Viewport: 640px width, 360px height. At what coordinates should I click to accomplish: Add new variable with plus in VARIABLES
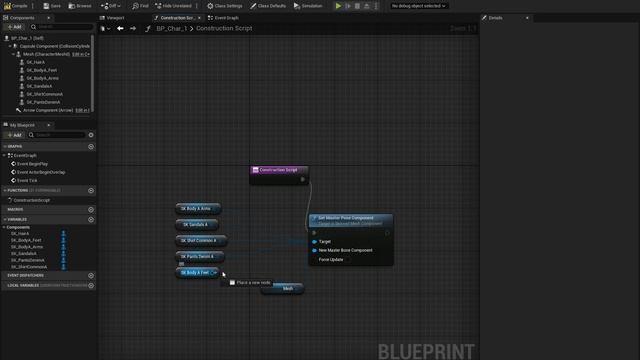[x=91, y=220]
